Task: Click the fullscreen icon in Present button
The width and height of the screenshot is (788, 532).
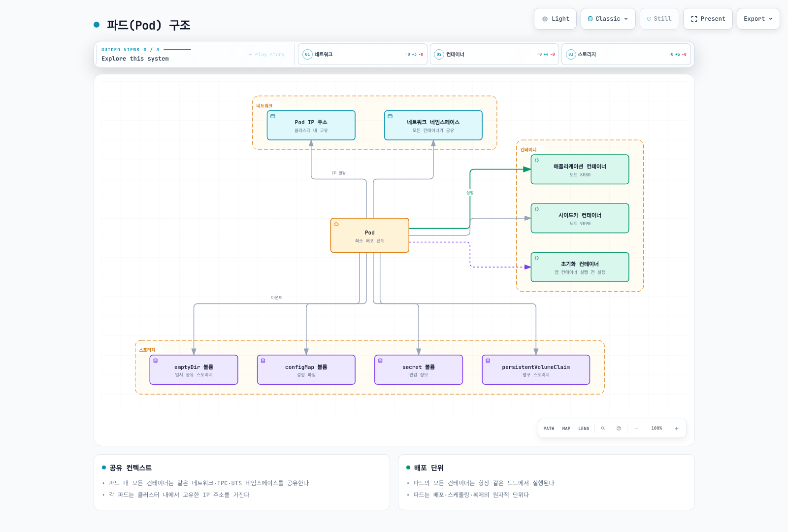Action: pyautogui.click(x=694, y=19)
